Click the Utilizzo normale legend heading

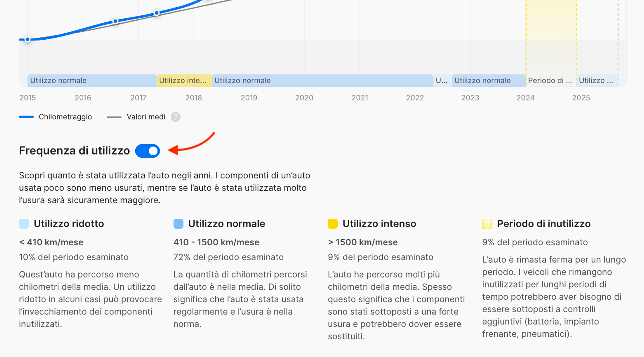pyautogui.click(x=227, y=224)
